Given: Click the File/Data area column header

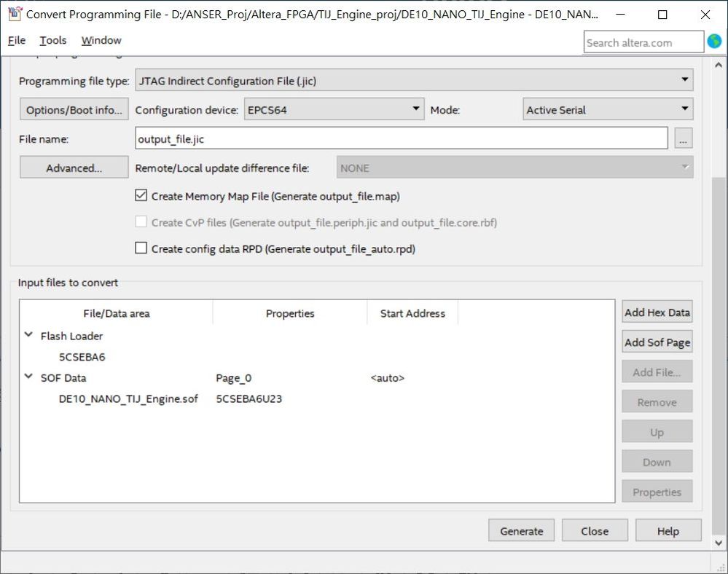Looking at the screenshot, I should 116,313.
